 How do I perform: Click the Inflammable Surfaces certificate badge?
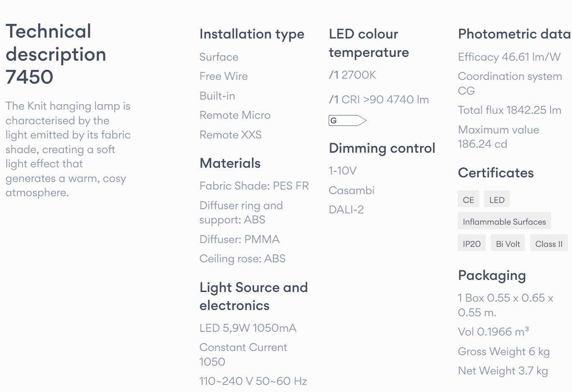coord(504,221)
